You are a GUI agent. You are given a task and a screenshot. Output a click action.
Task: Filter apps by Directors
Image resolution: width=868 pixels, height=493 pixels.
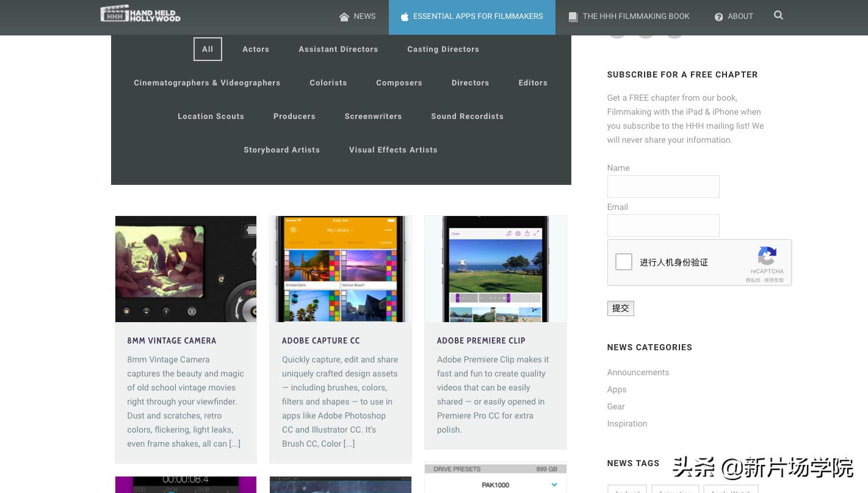click(471, 83)
